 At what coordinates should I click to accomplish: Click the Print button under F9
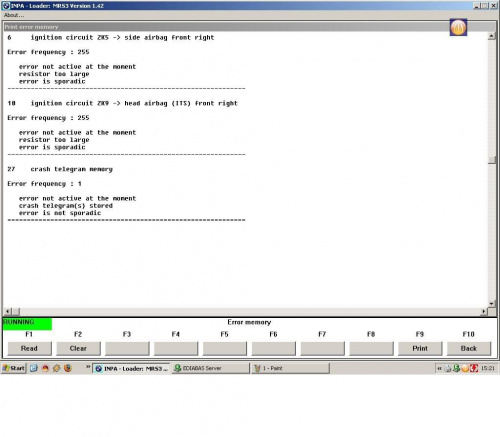pyautogui.click(x=420, y=348)
